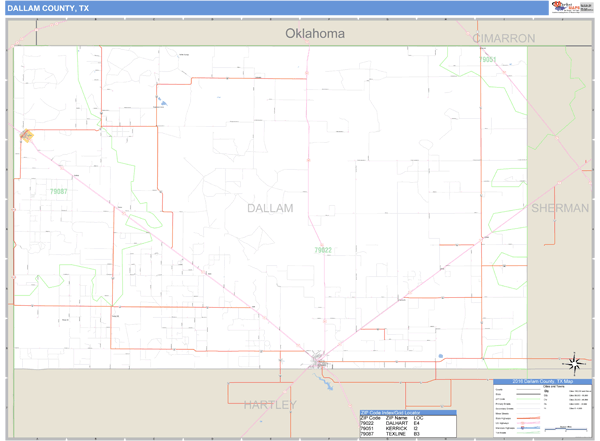The image size is (600, 441).
Task: Click the "DALLAM" county name label
Action: (x=270, y=208)
